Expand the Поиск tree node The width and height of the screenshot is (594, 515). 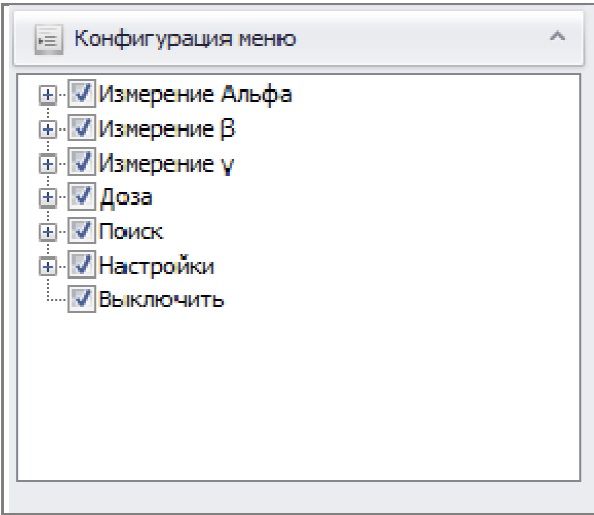(x=48, y=232)
